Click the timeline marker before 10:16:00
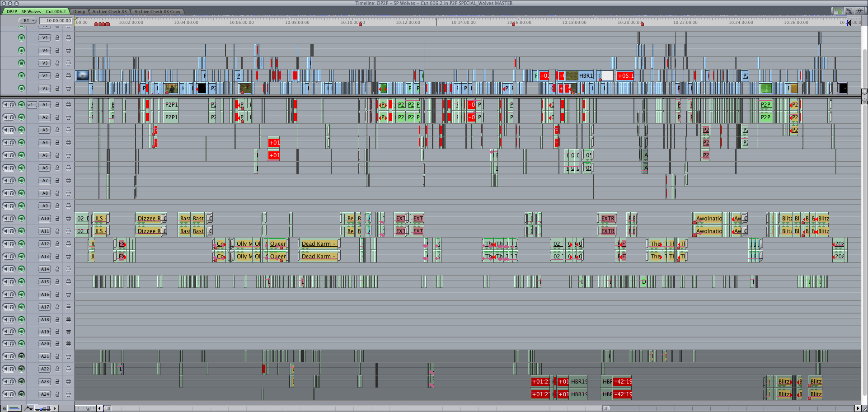Image resolution: width=868 pixels, height=412 pixels. point(513,24)
